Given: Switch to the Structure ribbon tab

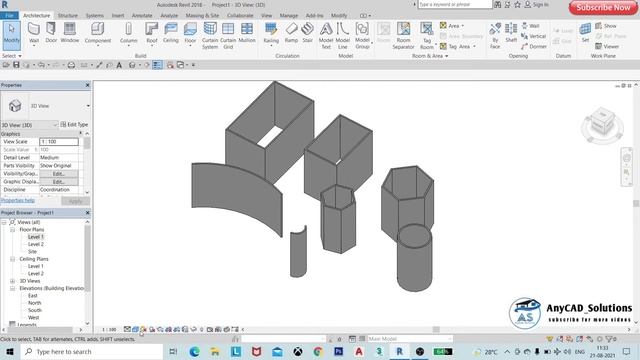Looking at the screenshot, I should coord(67,16).
